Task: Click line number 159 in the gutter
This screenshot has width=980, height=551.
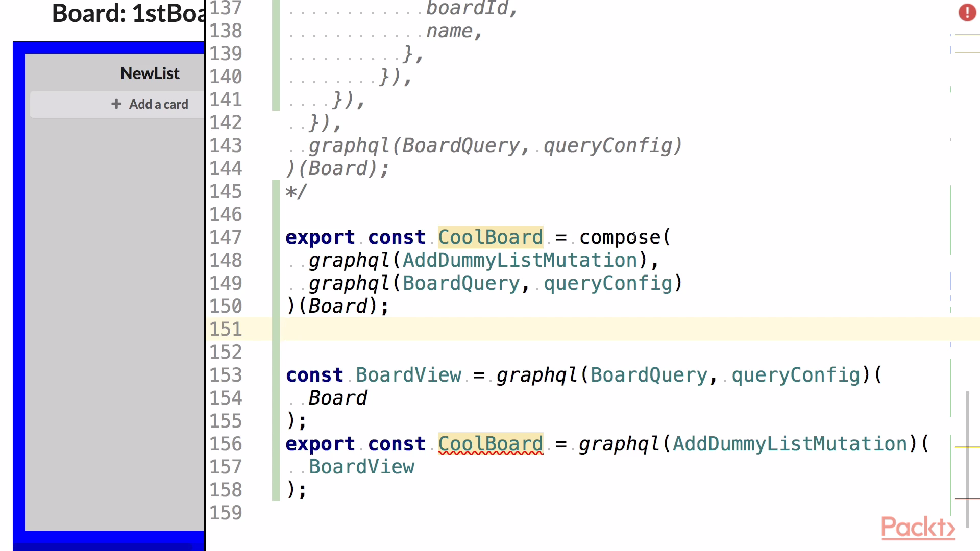Action: click(x=226, y=513)
